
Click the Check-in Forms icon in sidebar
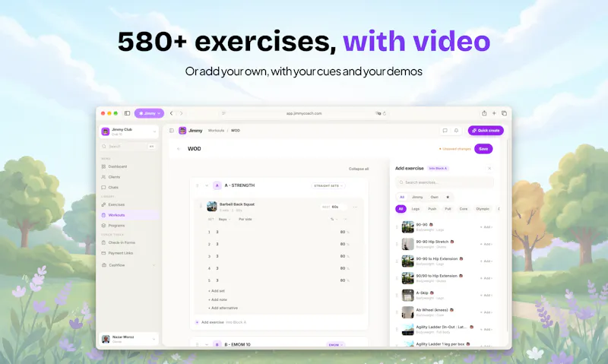click(x=103, y=242)
